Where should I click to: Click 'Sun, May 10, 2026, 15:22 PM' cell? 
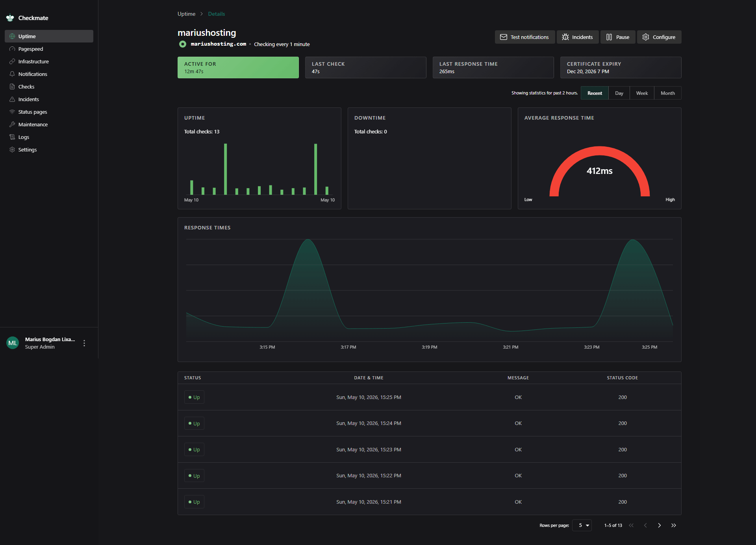369,476
